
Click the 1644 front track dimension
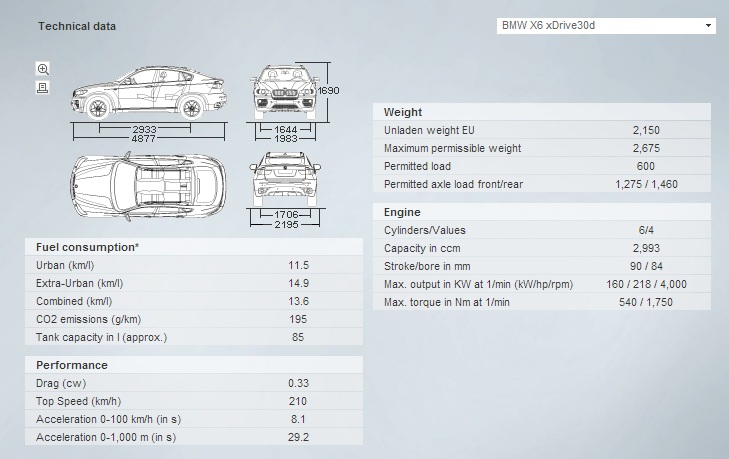point(285,130)
